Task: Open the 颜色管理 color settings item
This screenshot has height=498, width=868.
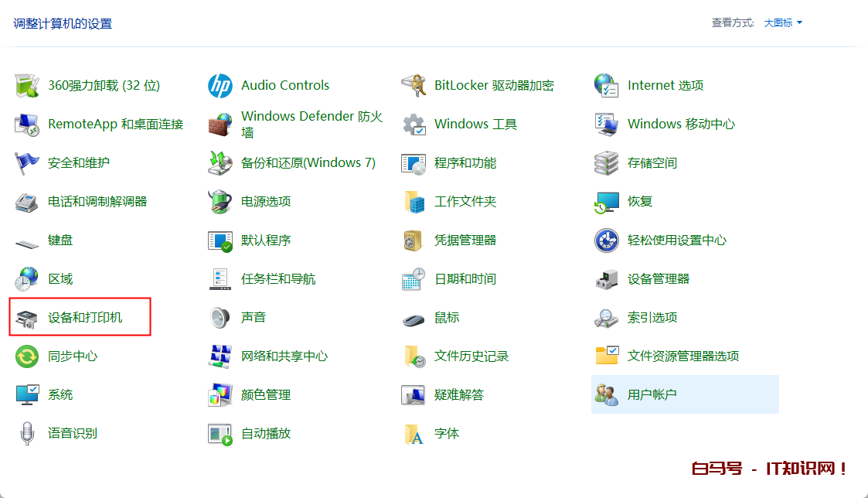Action: coord(265,395)
